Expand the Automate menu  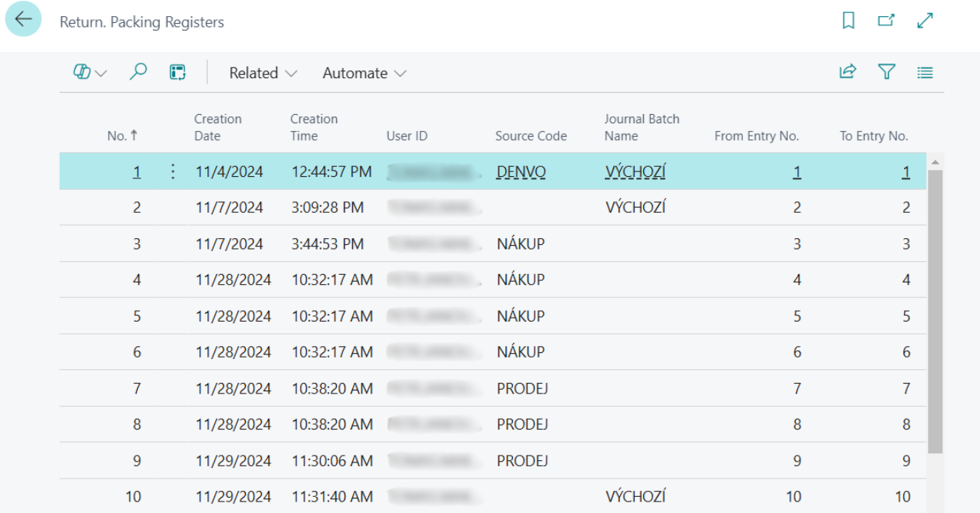[364, 74]
